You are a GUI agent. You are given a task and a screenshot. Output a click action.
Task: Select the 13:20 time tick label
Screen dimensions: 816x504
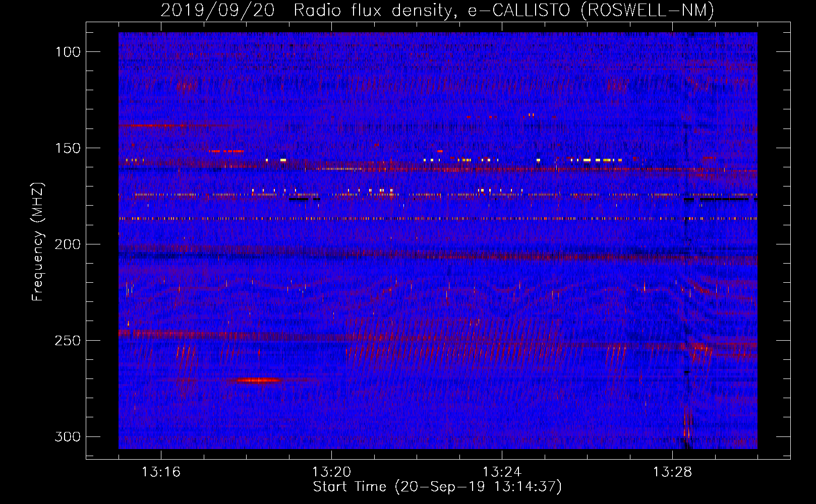point(331,472)
